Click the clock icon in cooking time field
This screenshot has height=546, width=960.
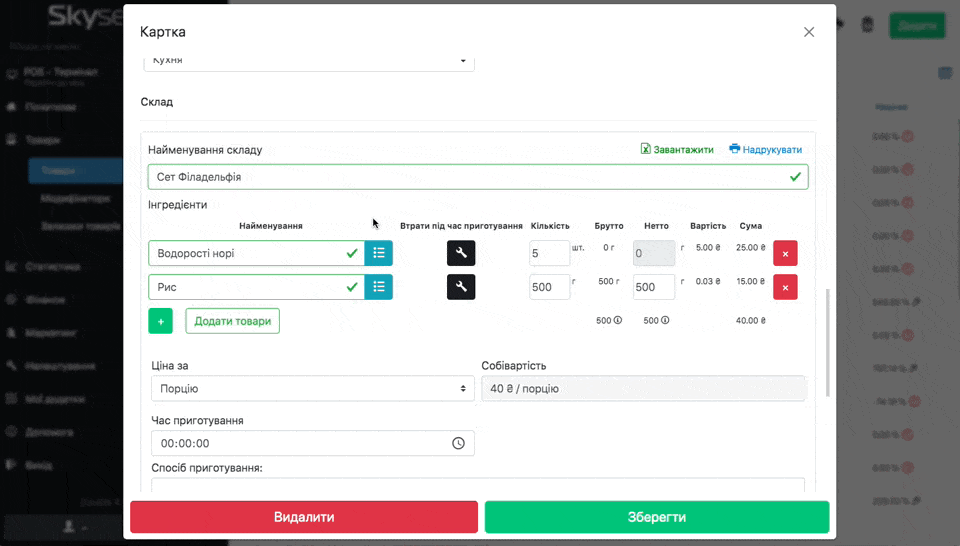458,443
